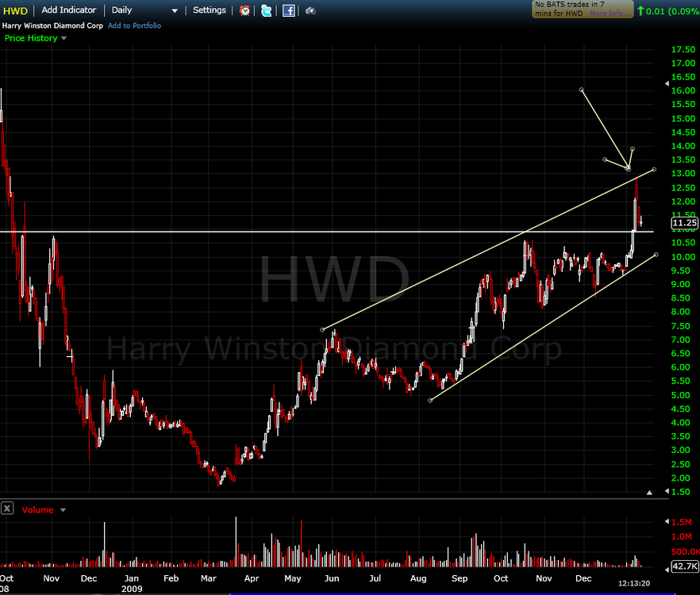Click the Jun date axis label
This screenshot has width=700, height=595.
(332, 578)
